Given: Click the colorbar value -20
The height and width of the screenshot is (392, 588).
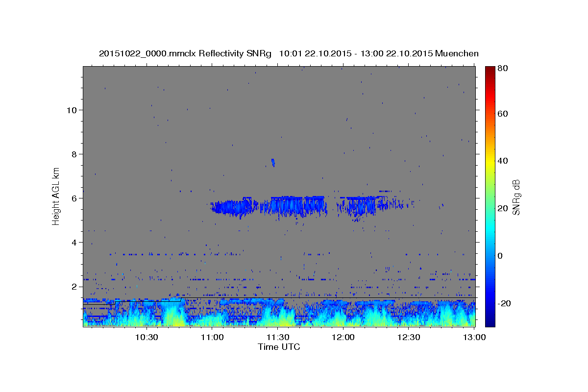Looking at the screenshot, I should click(x=505, y=303).
